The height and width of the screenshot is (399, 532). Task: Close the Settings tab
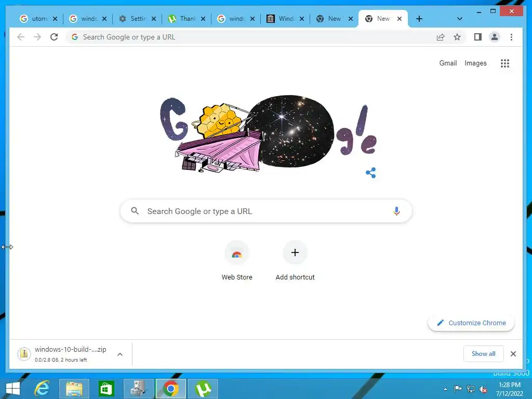(x=154, y=19)
